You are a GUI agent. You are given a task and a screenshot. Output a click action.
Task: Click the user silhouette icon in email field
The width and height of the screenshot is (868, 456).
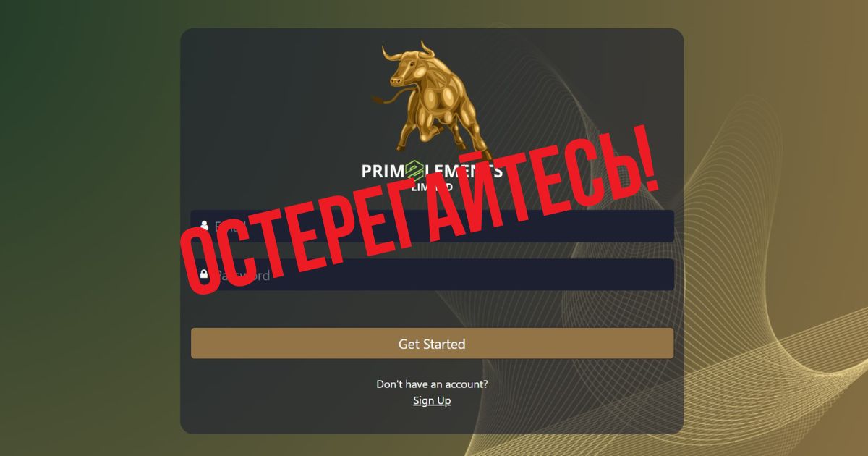[204, 226]
